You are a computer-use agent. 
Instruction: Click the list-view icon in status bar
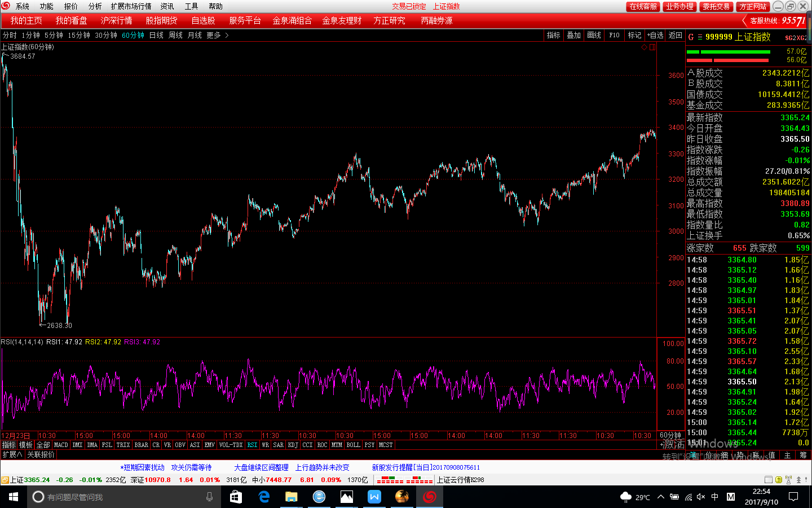coord(768,480)
